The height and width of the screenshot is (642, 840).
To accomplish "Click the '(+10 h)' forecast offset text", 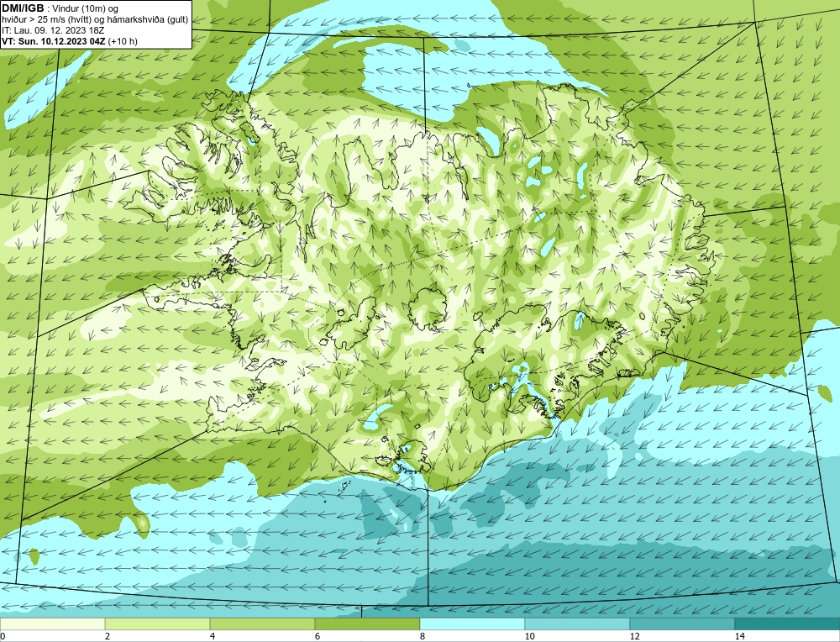I will [x=123, y=41].
